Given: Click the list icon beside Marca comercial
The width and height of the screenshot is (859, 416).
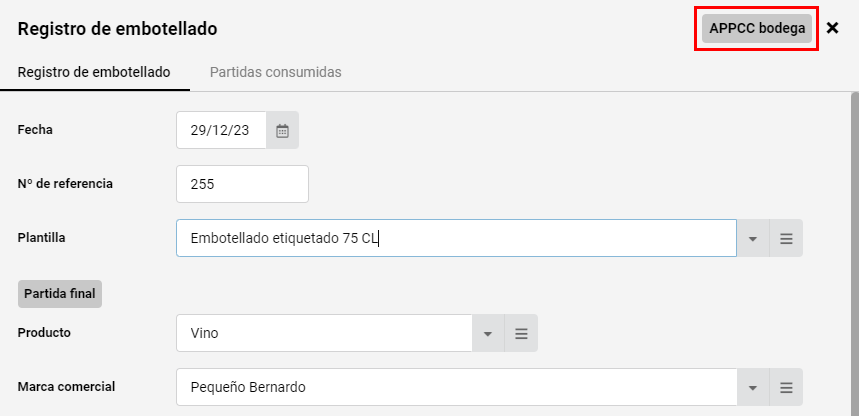Looking at the screenshot, I should (x=786, y=387).
